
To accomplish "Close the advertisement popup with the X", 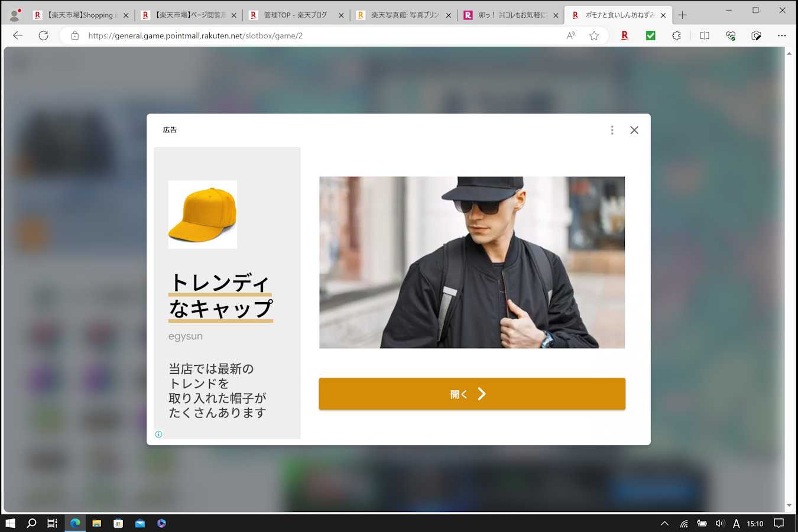I will pyautogui.click(x=634, y=130).
